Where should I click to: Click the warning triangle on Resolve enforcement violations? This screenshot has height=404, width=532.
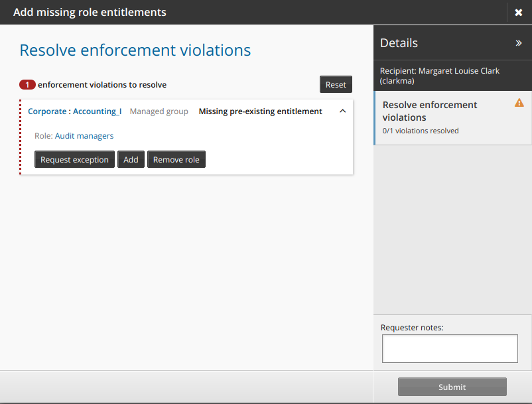click(519, 103)
